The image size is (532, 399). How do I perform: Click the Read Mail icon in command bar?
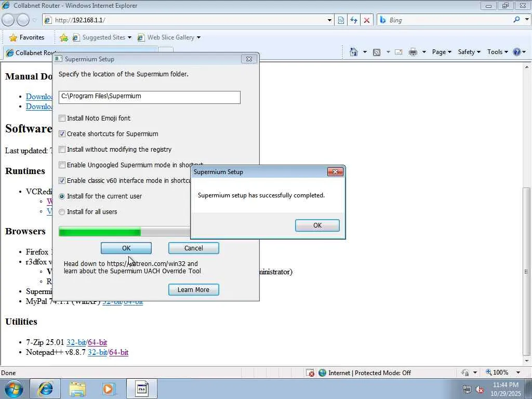pyautogui.click(x=398, y=52)
